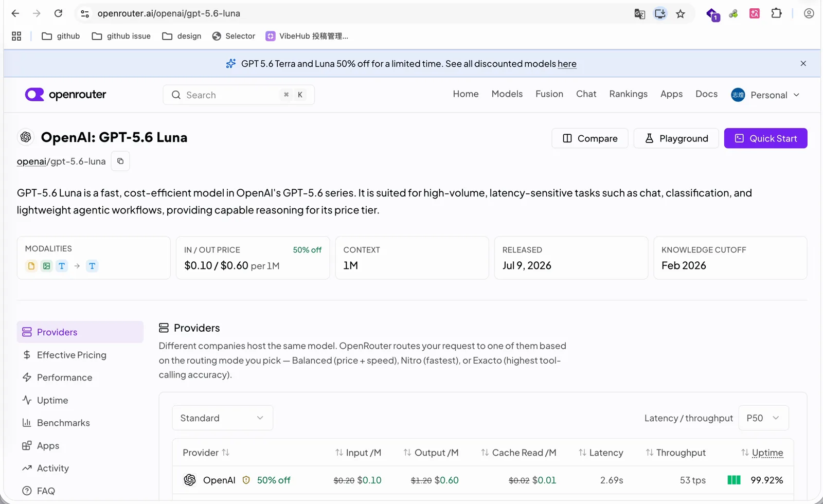Select Performance in the sidebar

pos(80,377)
